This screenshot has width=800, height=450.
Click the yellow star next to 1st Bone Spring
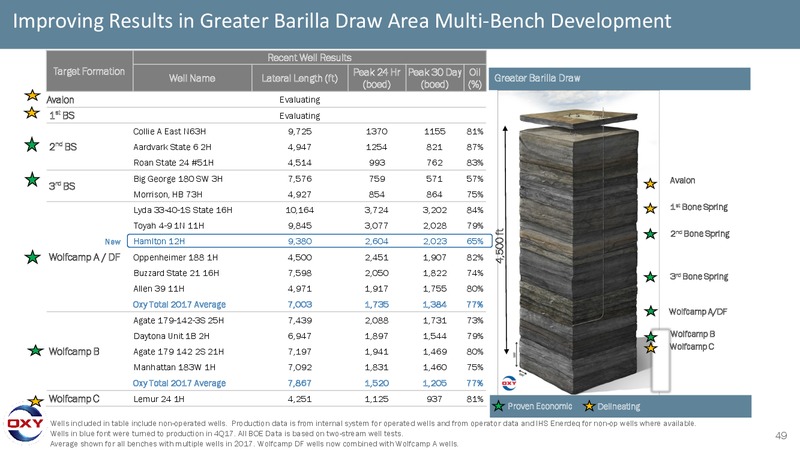[x=650, y=208]
